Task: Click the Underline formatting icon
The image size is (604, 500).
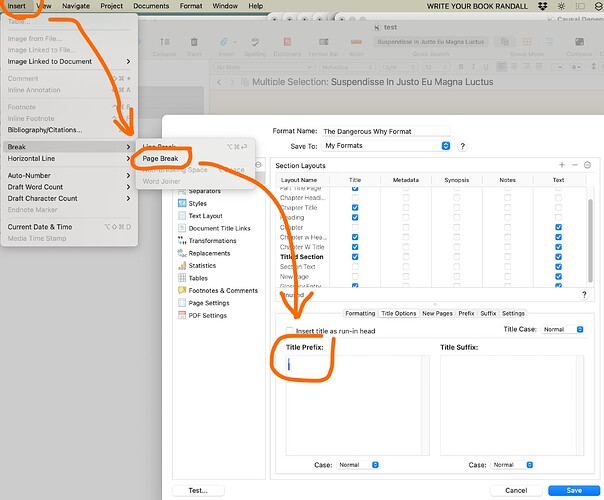Action: click(485, 67)
